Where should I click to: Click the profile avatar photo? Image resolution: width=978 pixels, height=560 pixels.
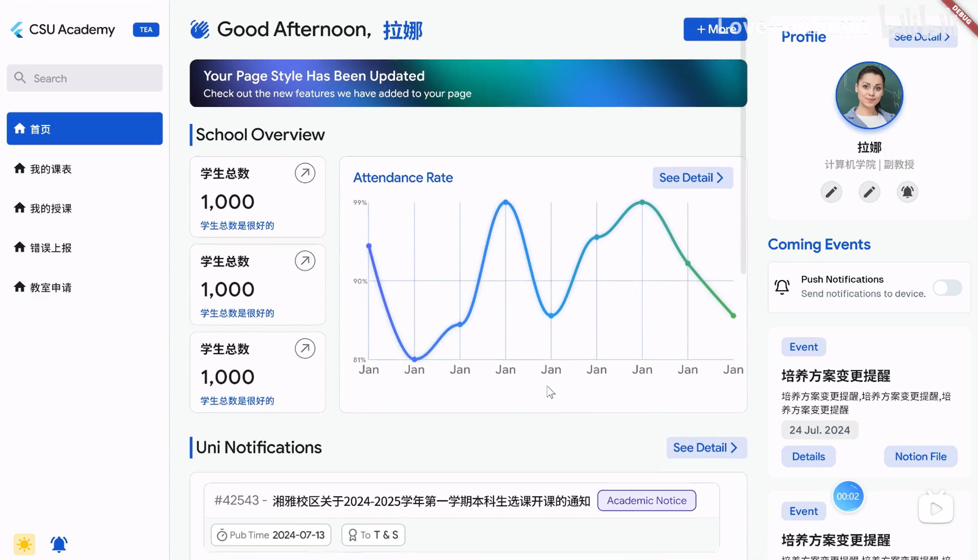[x=869, y=95]
